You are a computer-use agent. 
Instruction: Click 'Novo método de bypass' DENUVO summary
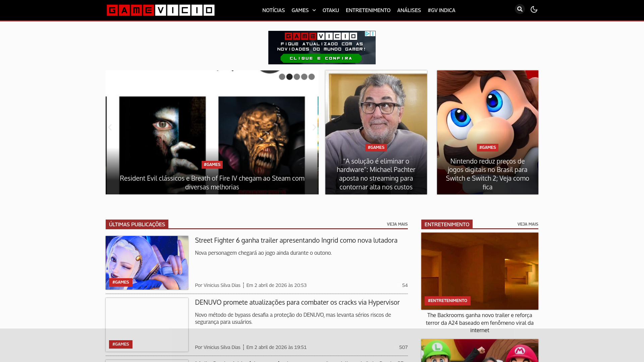coord(293,318)
